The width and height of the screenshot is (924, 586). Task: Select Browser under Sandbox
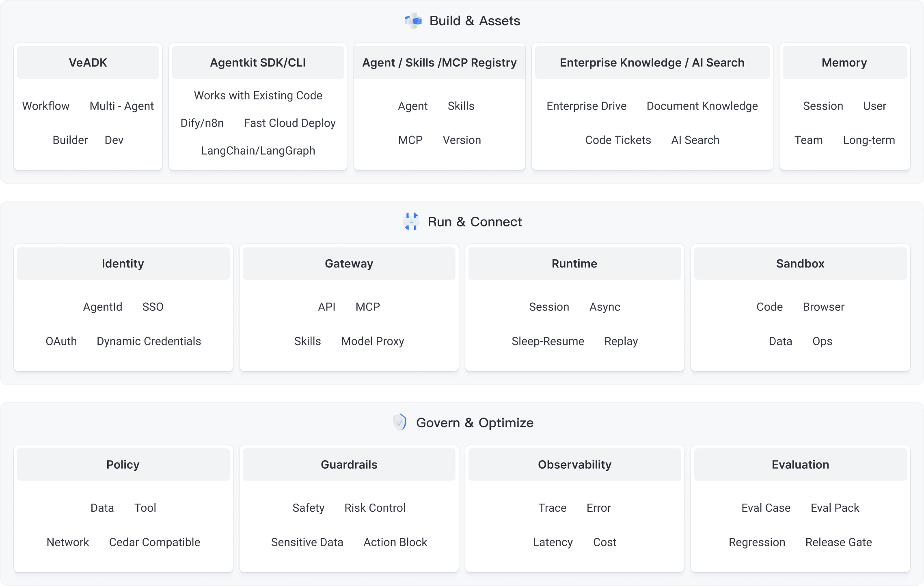tap(824, 307)
